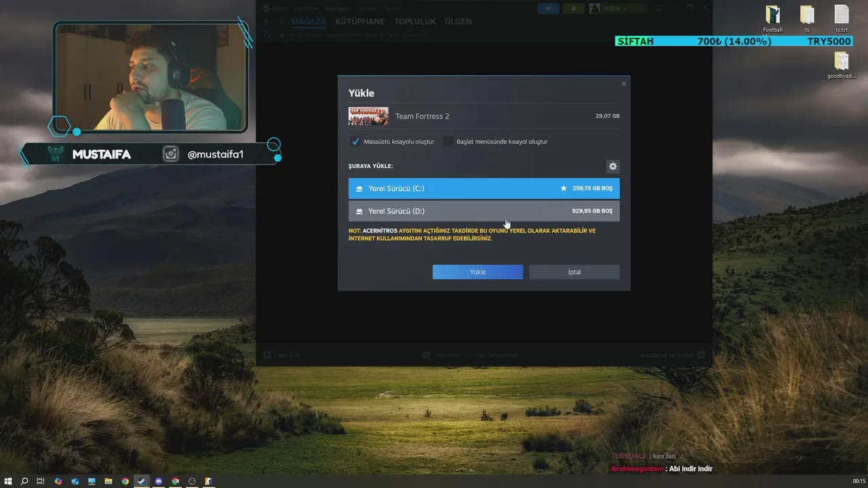
Task: Select goodbyed... desktop icon
Action: 842,66
